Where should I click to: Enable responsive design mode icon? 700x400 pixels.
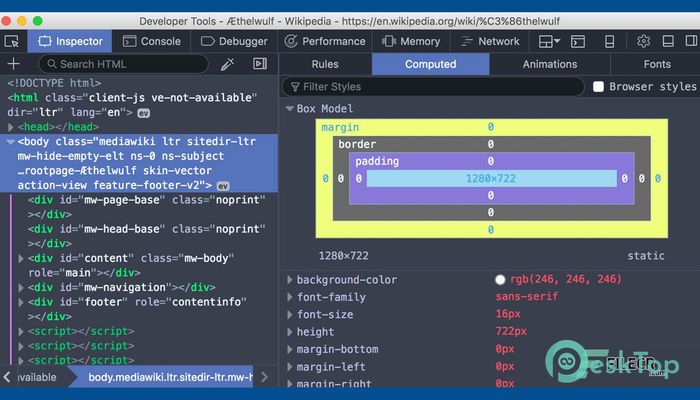click(x=609, y=42)
